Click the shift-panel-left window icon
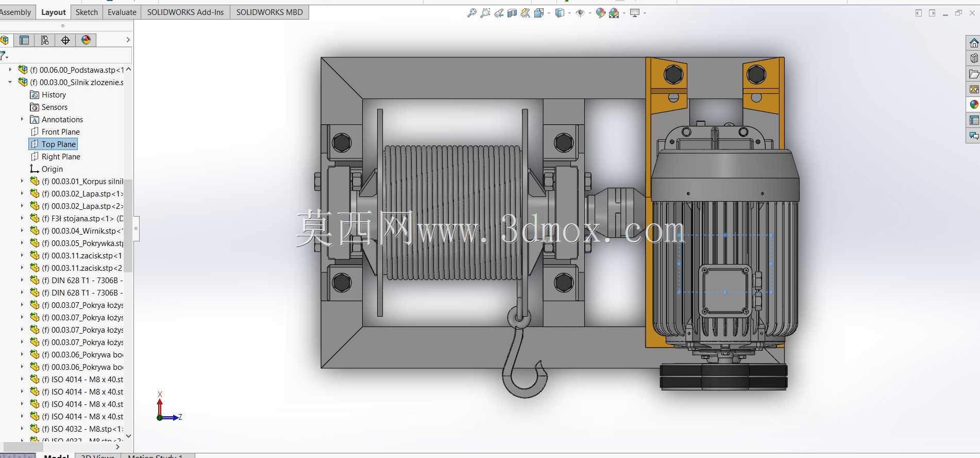This screenshot has height=458, width=980. pos(918,13)
